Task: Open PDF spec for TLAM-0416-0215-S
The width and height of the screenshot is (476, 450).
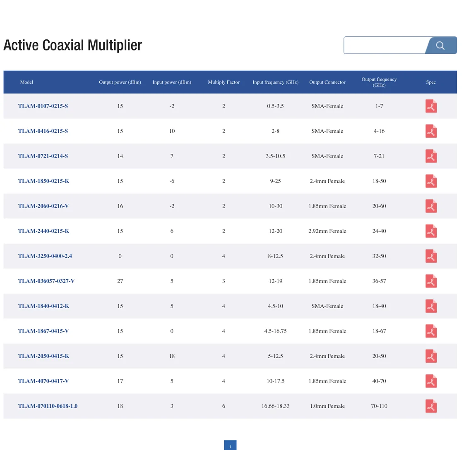Action: coord(431,131)
